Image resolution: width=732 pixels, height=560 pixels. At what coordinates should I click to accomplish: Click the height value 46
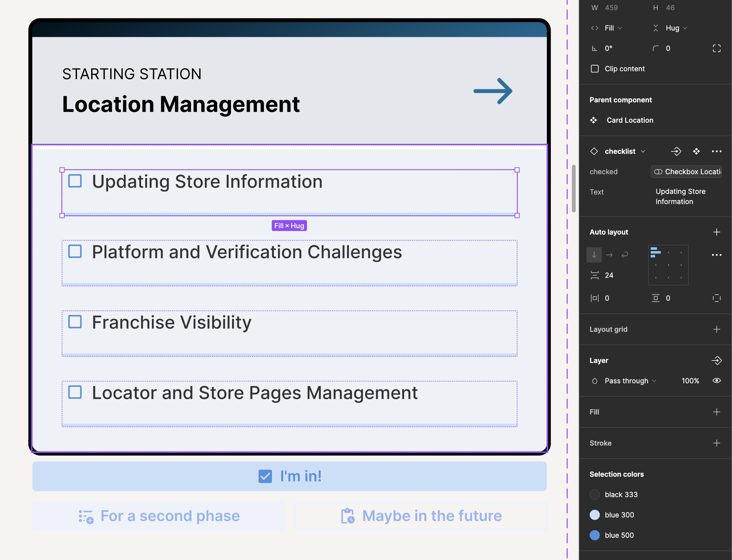tap(670, 8)
